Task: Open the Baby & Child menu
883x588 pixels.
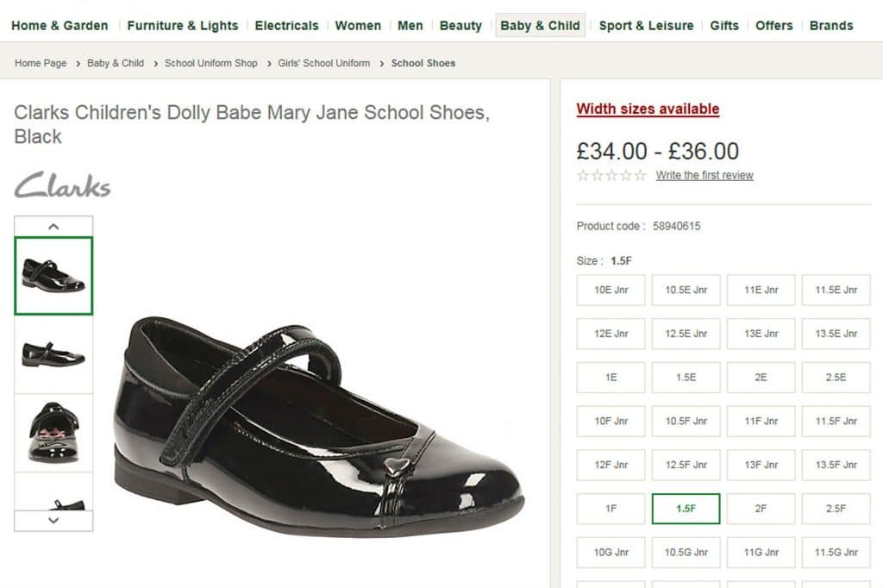Action: 540,25
